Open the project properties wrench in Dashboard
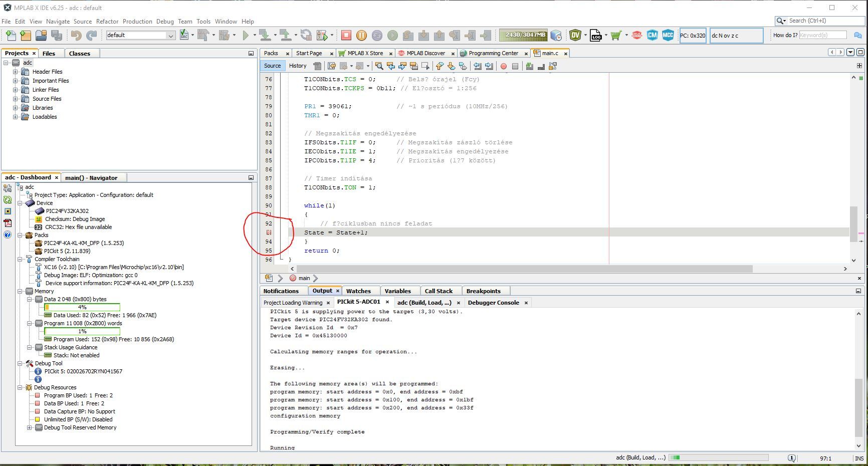 (x=8, y=188)
